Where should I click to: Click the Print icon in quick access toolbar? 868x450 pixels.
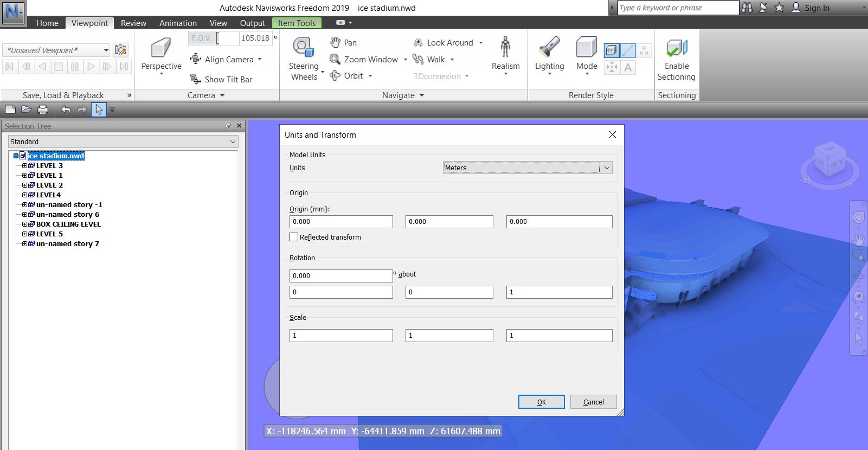pyautogui.click(x=43, y=110)
